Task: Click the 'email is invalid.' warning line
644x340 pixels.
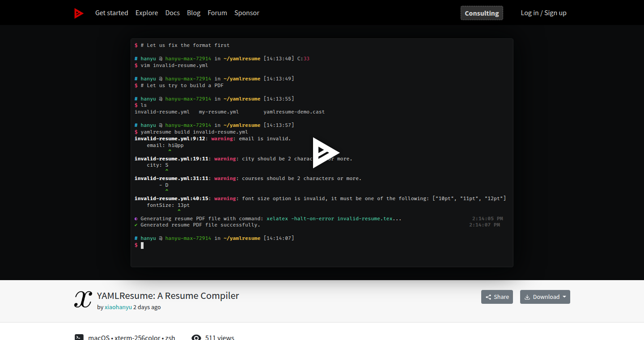Action: 213,139
